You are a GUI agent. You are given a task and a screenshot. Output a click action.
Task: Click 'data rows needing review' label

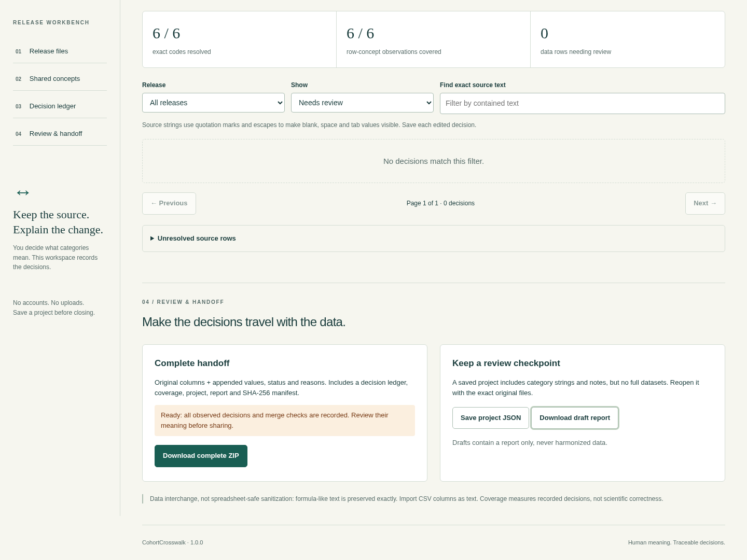click(576, 52)
